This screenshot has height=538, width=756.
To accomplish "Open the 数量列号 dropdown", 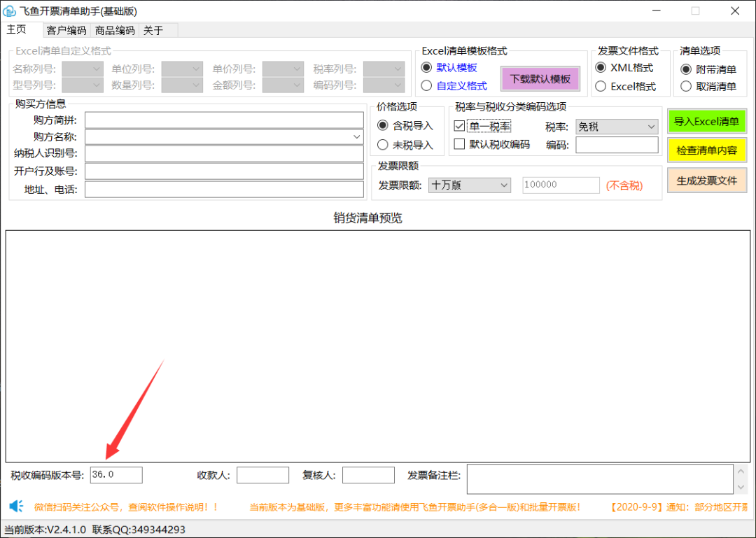I will 182,85.
